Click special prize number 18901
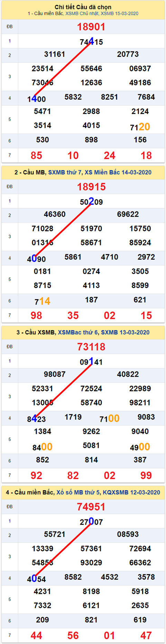Viewport: 166px width, 644px height. tap(91, 27)
